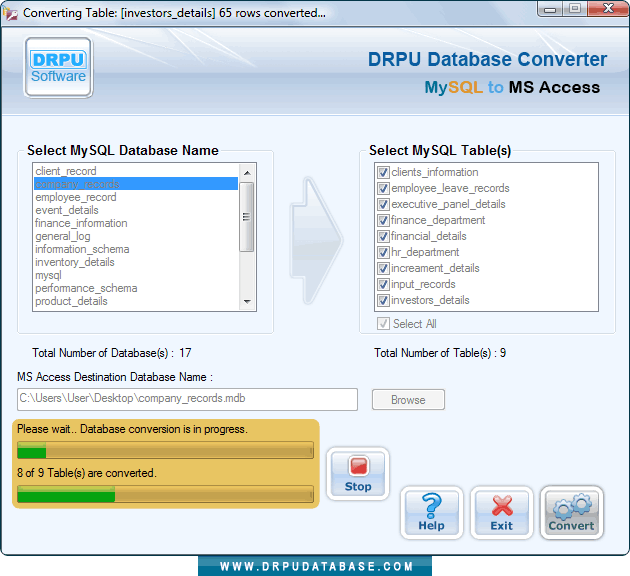The width and height of the screenshot is (630, 576).
Task: Toggle the clients_information checkbox
Action: point(383,172)
